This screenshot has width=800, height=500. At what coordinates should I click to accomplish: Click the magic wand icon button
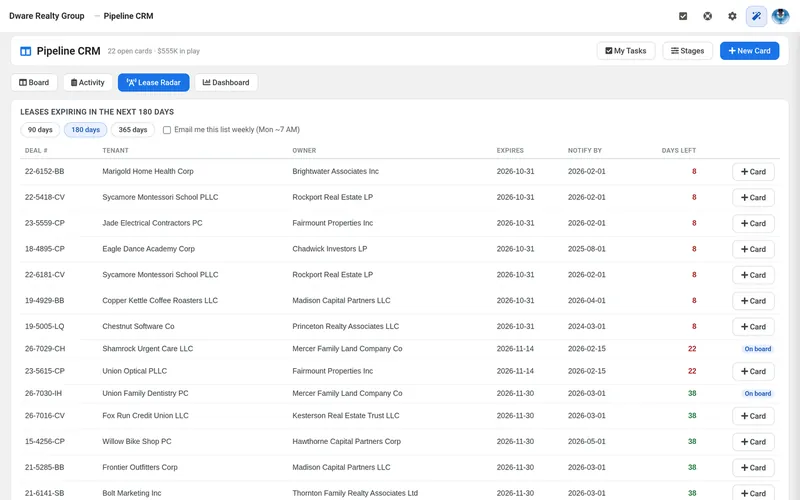756,16
